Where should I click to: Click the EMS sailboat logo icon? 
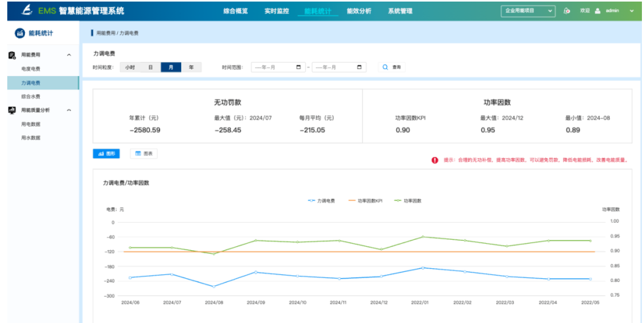pyautogui.click(x=28, y=10)
